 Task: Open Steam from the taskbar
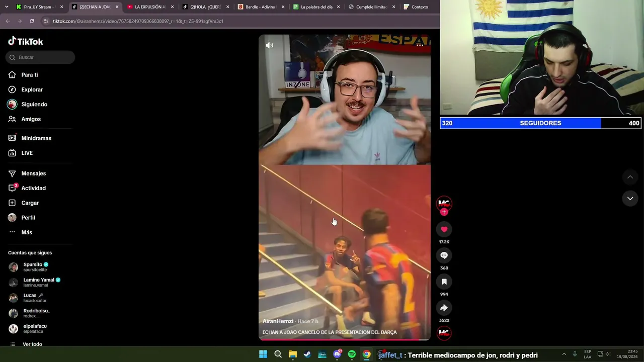(x=307, y=354)
